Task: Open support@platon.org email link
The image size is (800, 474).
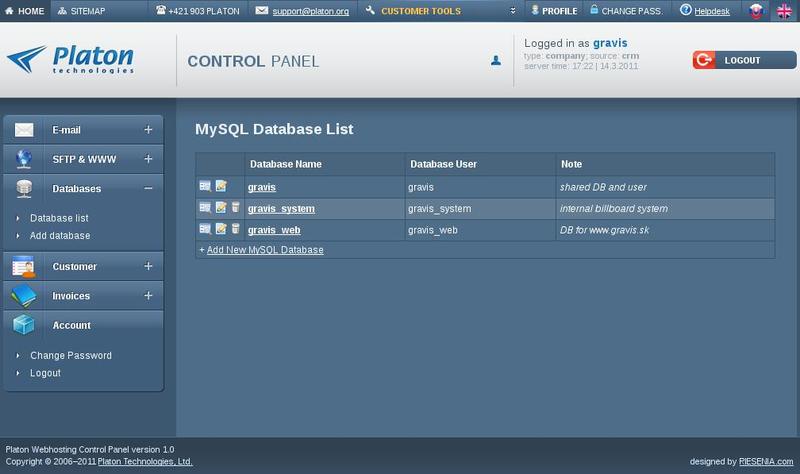Action: (x=311, y=11)
